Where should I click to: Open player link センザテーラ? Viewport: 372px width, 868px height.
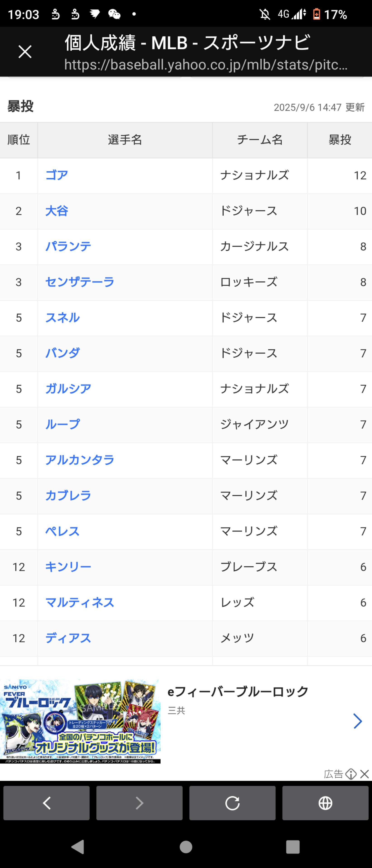point(80,282)
